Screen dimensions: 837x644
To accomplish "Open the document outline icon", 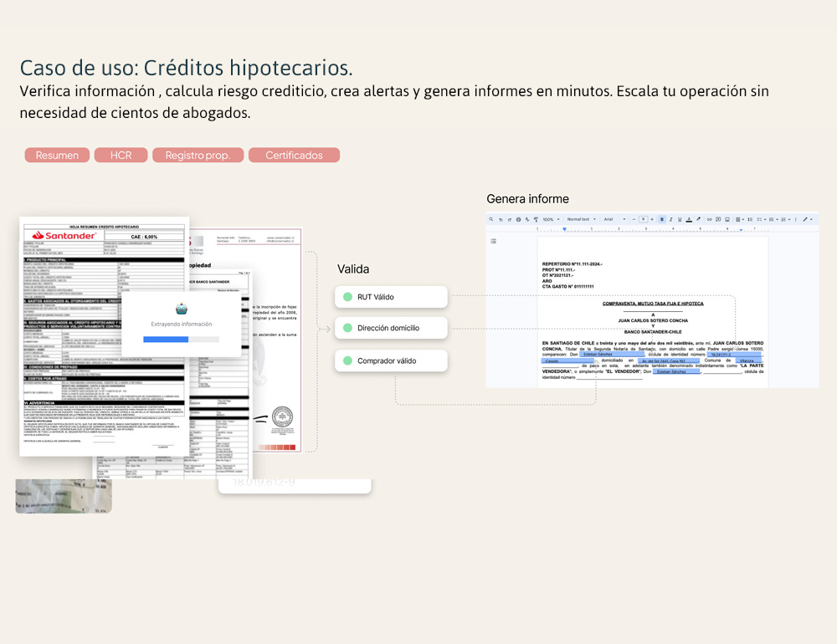I will coord(493,241).
